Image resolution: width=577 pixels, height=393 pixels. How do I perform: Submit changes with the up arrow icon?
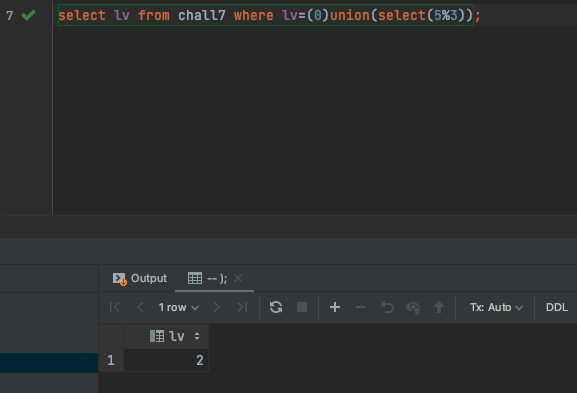click(x=439, y=307)
